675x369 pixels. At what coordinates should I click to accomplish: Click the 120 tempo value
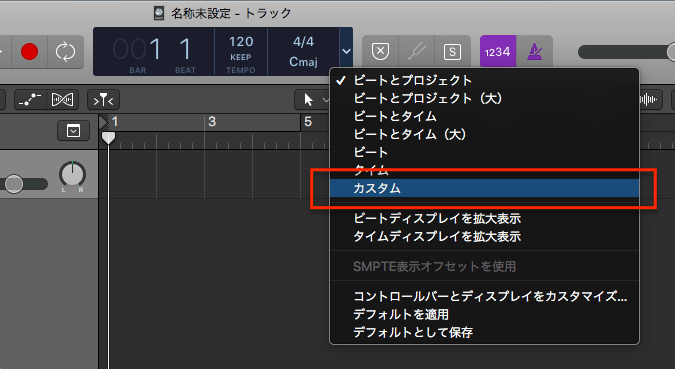[x=241, y=42]
